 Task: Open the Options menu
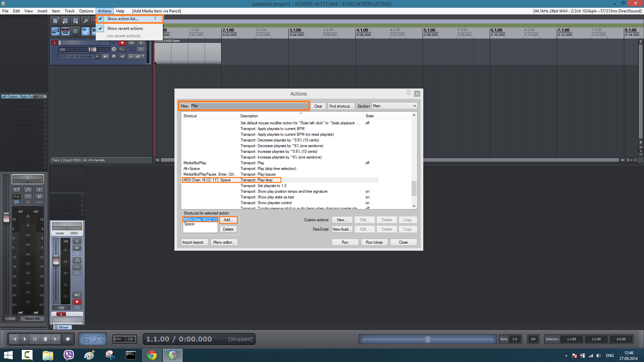tap(86, 11)
